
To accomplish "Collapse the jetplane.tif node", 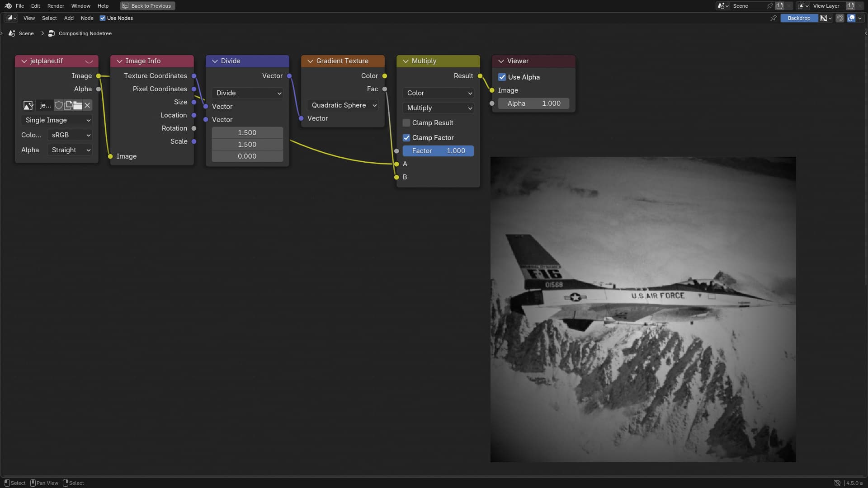I will pyautogui.click(x=24, y=61).
